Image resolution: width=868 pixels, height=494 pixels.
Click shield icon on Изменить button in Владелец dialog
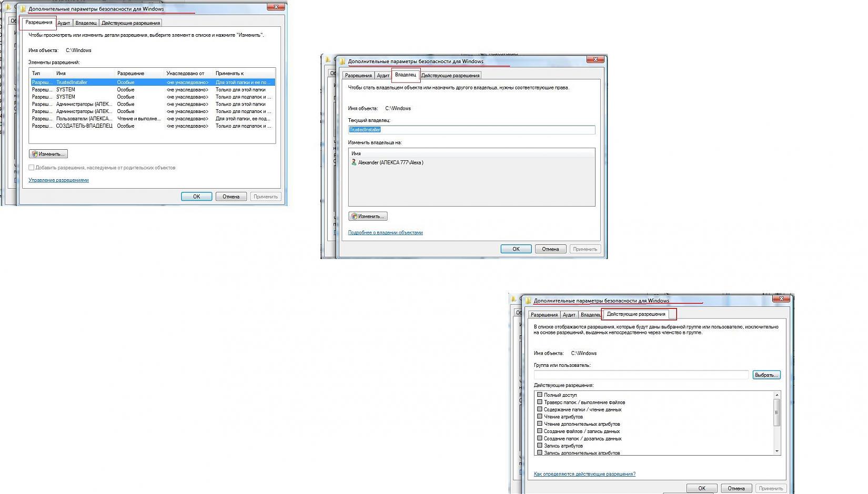(x=355, y=216)
